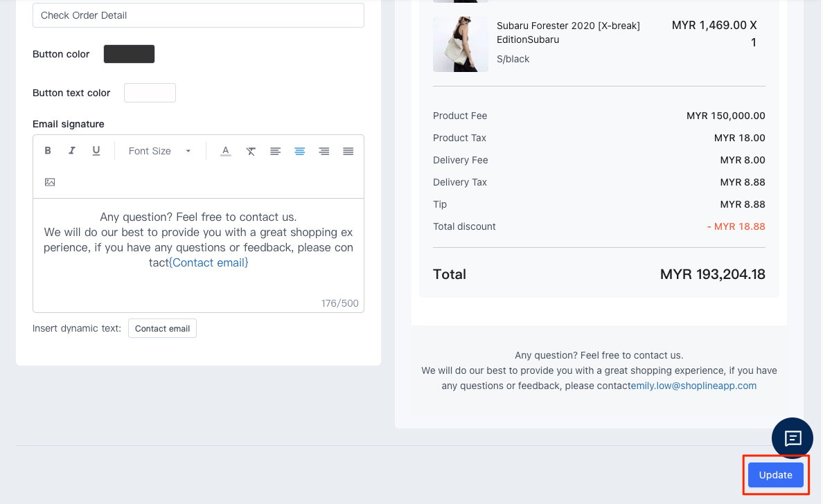Toggle underline formatting in signature editor
Image resolution: width=823 pixels, height=504 pixels.
pyautogui.click(x=96, y=151)
